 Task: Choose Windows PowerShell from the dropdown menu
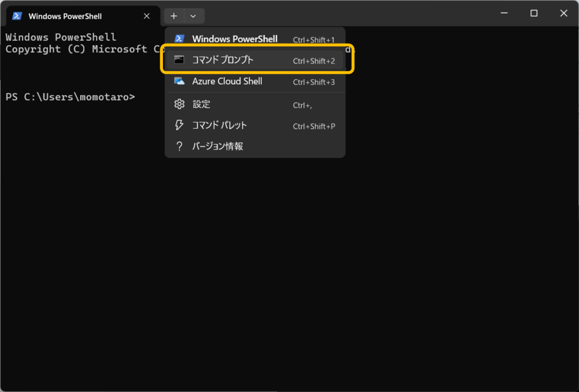coord(255,39)
